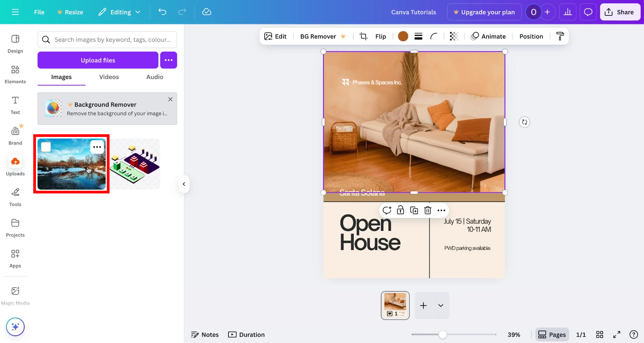The width and height of the screenshot is (644, 343).
Task: Delete the selected image with trash icon
Action: [x=428, y=210]
